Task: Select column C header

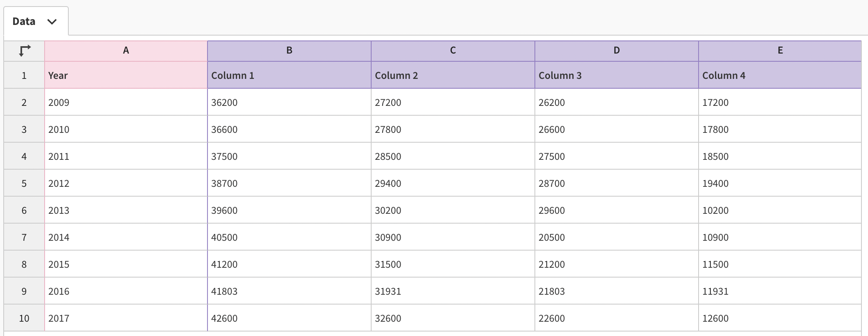Action: click(x=453, y=51)
